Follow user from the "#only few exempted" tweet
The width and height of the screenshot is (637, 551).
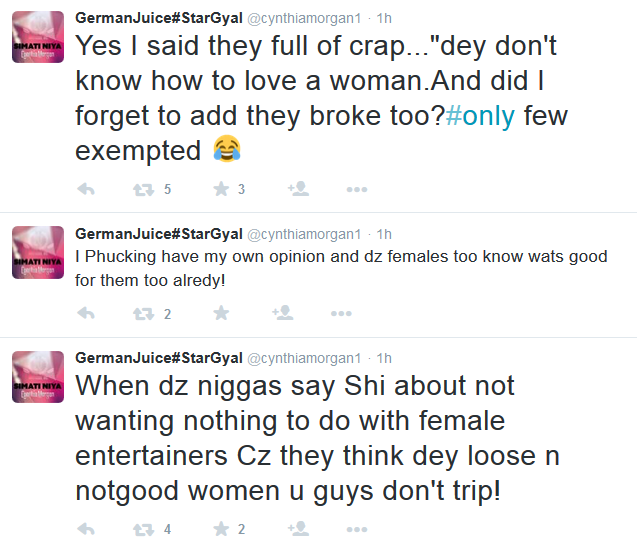[x=297, y=189]
